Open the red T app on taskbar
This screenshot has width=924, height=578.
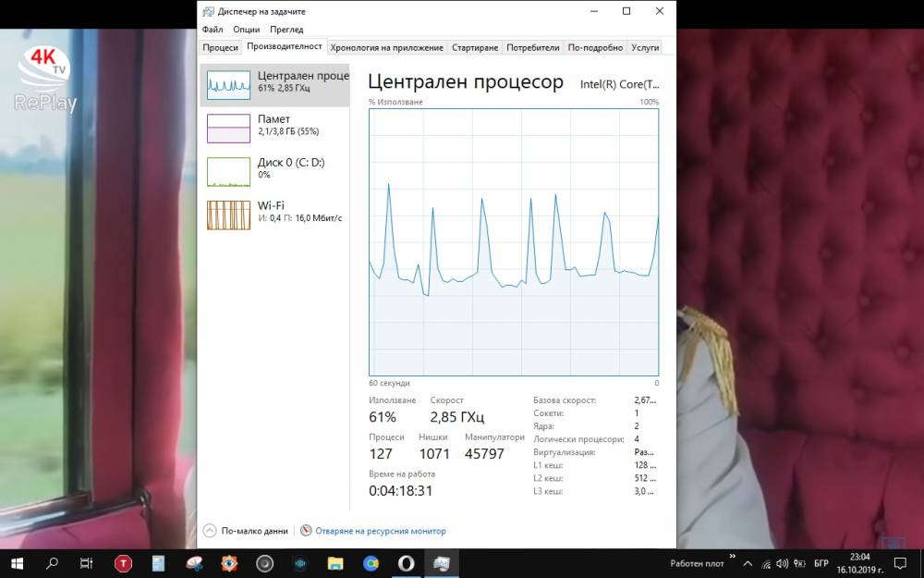point(123,564)
